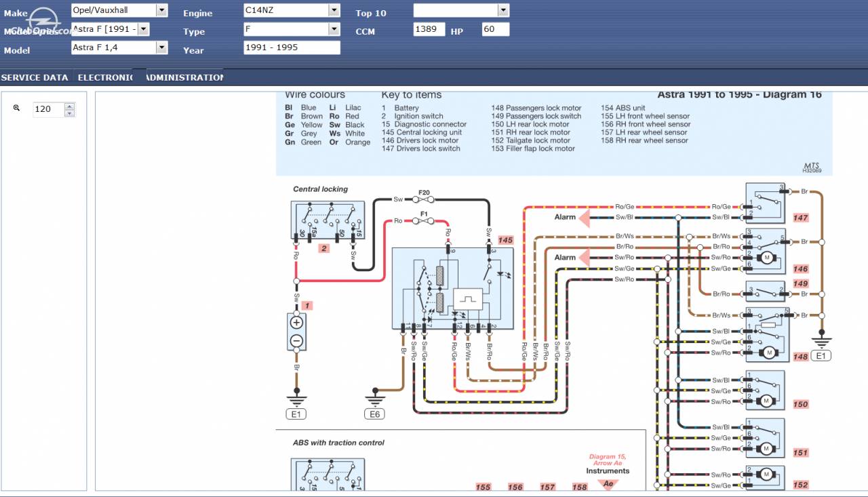Viewport: 868px width, 497px height.
Task: Click the 'Ge Yellow' wire colour entry
Action: click(x=304, y=125)
